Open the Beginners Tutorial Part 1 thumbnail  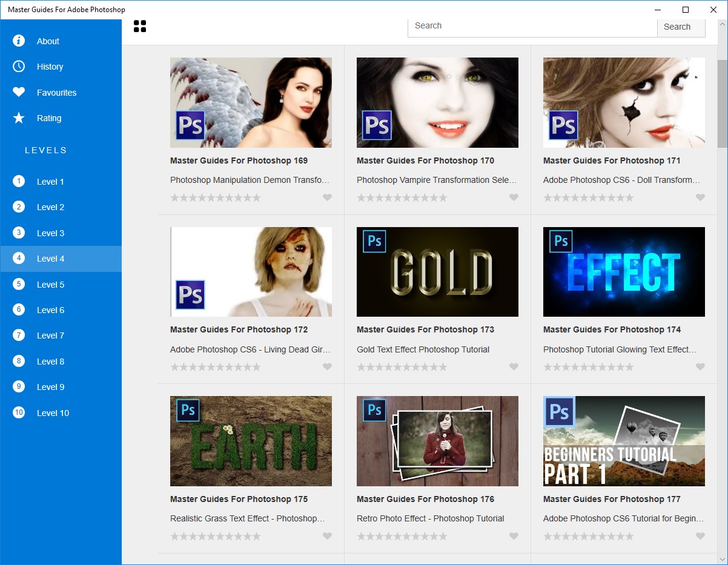tap(624, 441)
